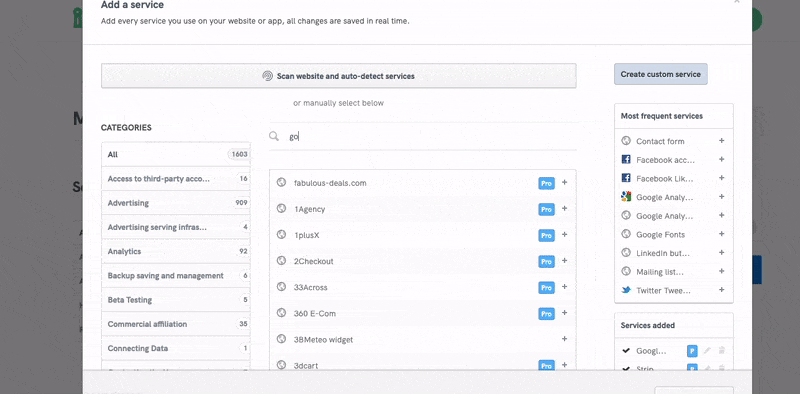Add 1plusX using its plus icon
Viewport: 800px width, 394px height.
point(564,235)
